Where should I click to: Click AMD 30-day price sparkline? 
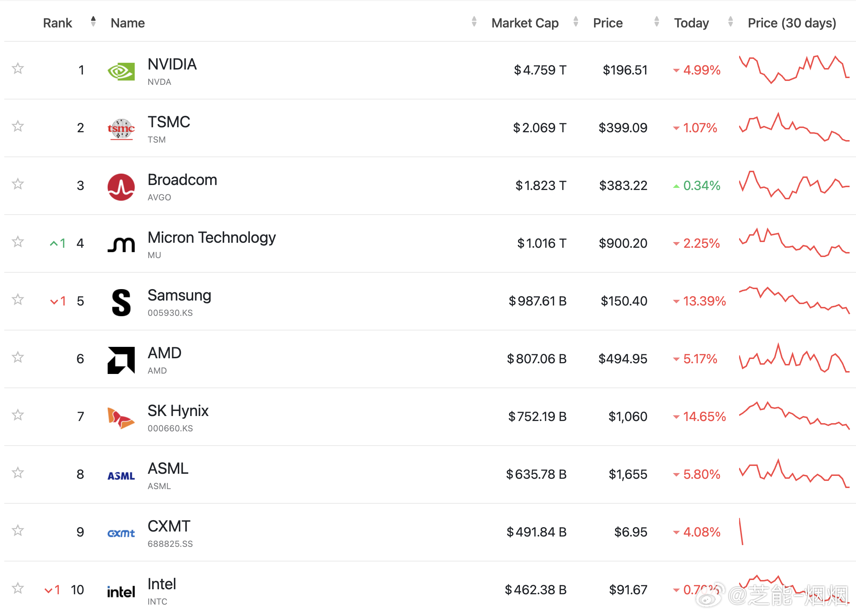tap(794, 358)
